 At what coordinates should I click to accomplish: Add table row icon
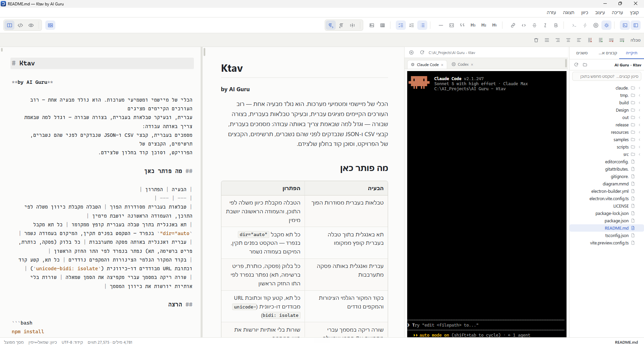pyautogui.click(x=622, y=40)
